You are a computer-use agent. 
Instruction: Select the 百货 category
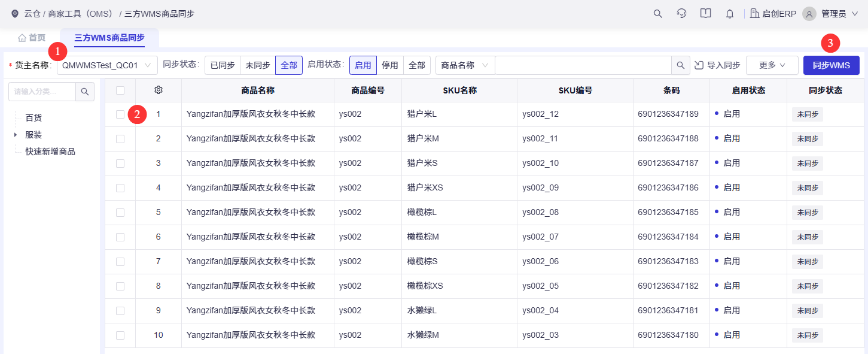tap(33, 118)
